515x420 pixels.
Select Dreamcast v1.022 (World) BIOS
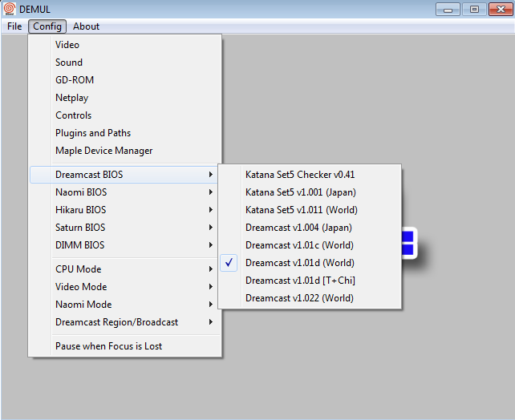[310, 298]
